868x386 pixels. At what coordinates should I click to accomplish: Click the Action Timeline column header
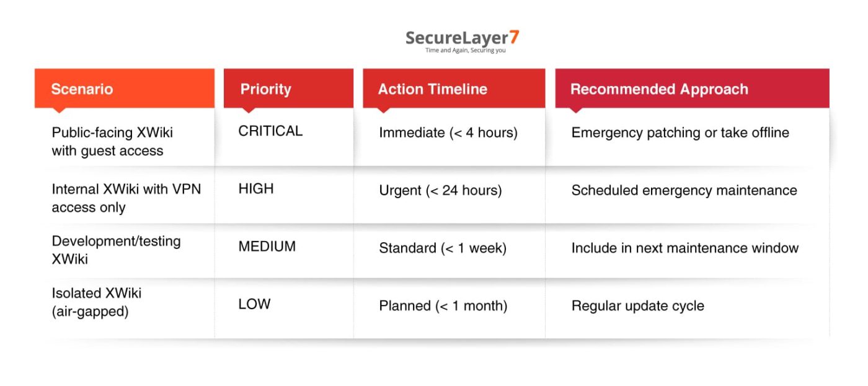432,89
